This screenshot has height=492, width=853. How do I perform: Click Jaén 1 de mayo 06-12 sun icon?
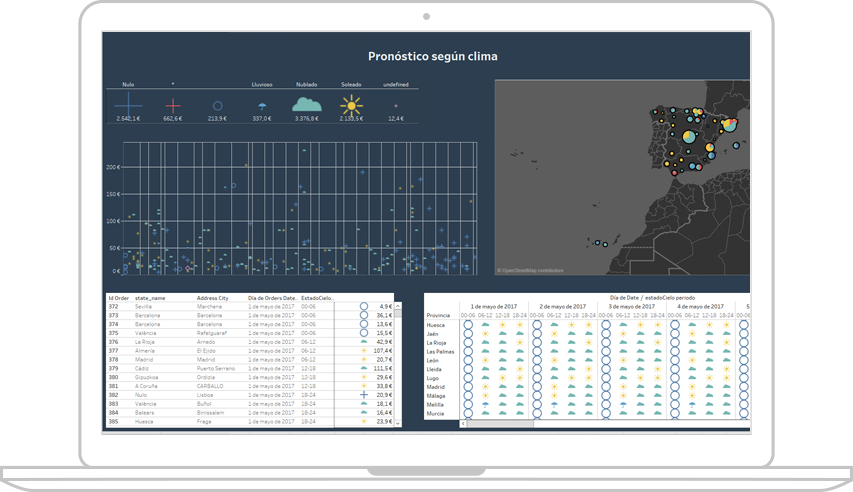[485, 334]
